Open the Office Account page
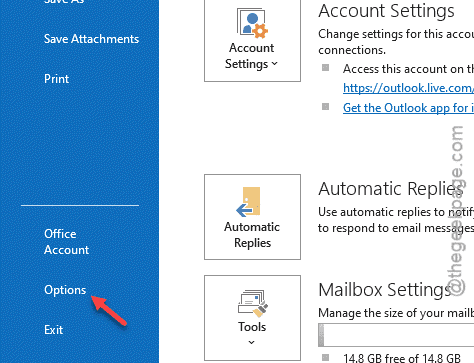This screenshot has width=474, height=363. pos(66,242)
